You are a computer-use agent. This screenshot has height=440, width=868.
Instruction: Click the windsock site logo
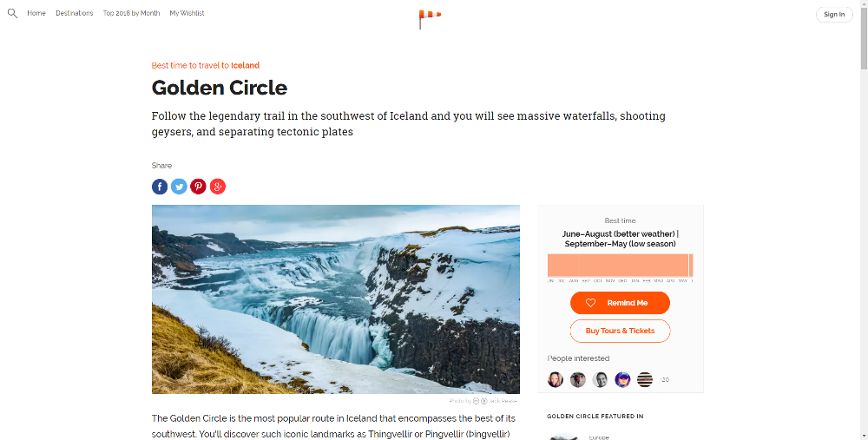[x=429, y=19]
